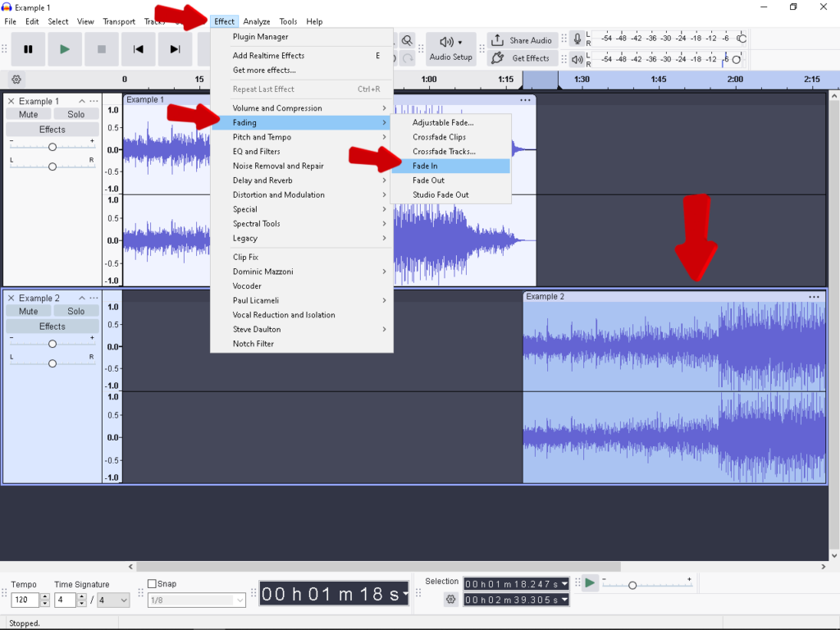The height and width of the screenshot is (630, 840).
Task: Adjust the playback speed slider
Action: point(632,585)
